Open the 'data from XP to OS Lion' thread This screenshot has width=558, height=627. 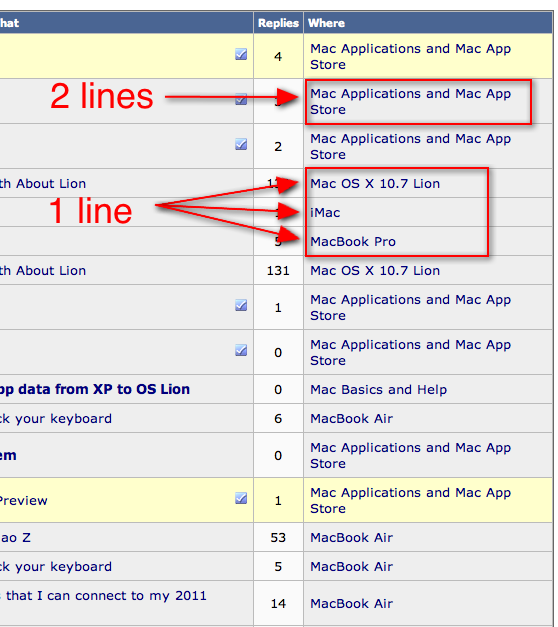point(95,389)
